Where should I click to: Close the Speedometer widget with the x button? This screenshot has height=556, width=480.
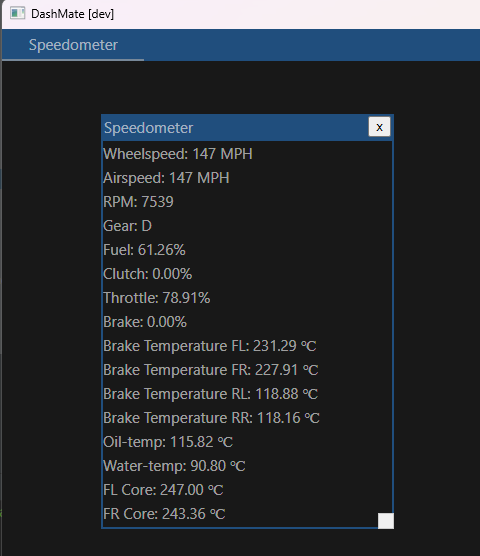[x=379, y=127]
